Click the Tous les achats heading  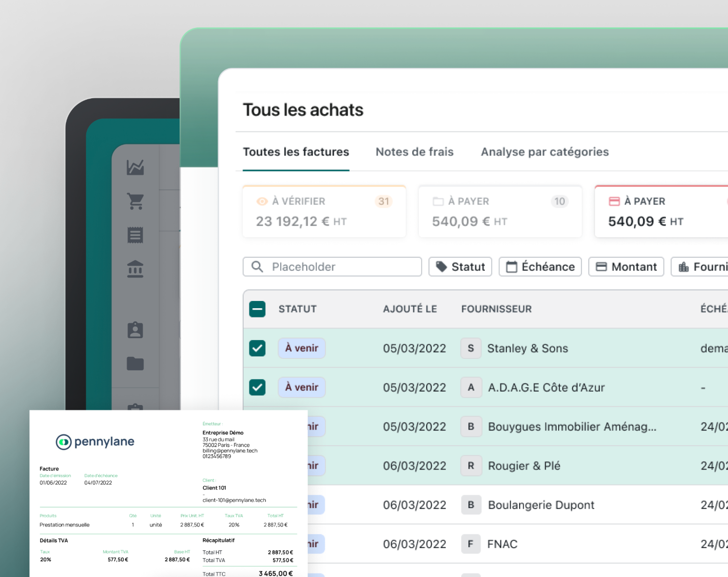pos(303,110)
